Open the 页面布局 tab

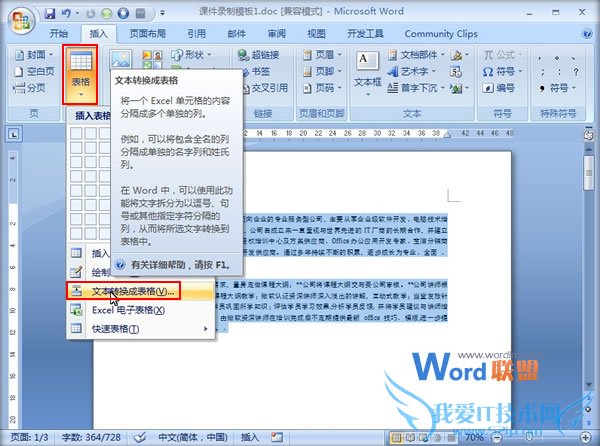click(147, 34)
